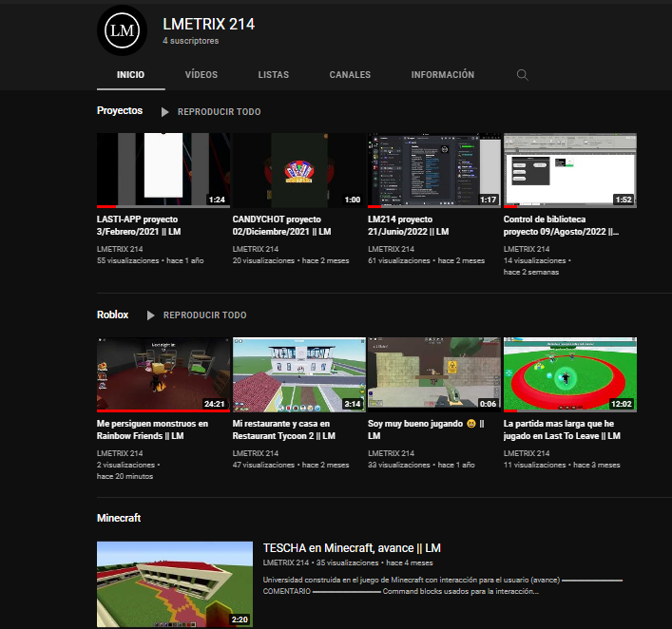
Task: Click title Me persiguen monstruos en Rainbow Friends
Action: click(153, 429)
